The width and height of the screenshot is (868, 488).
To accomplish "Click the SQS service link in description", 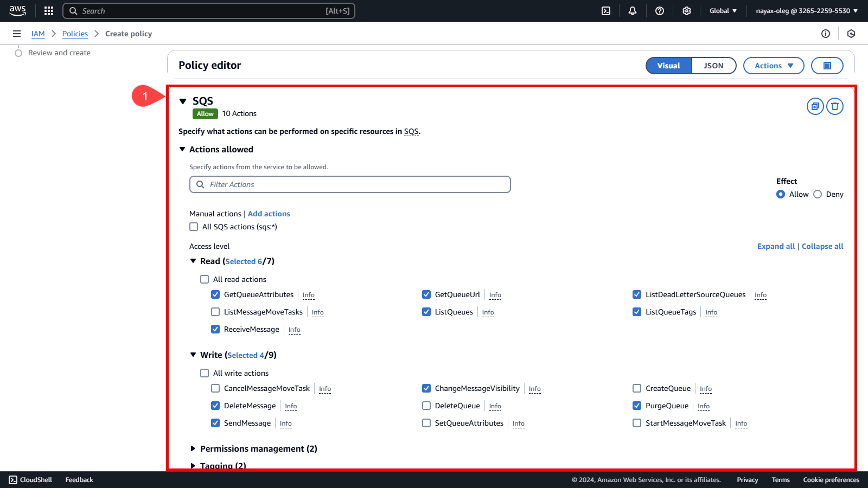I will [411, 131].
